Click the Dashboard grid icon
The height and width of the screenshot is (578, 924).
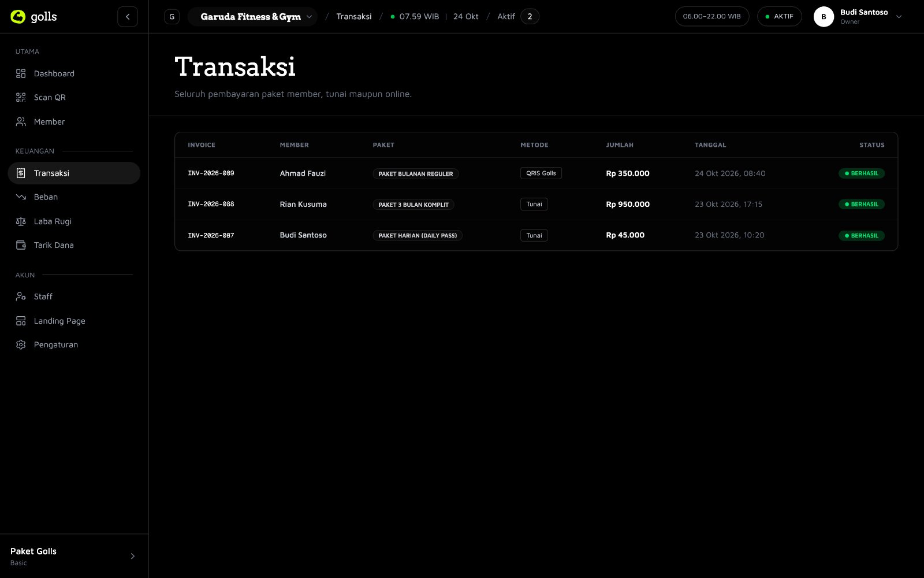coord(21,73)
